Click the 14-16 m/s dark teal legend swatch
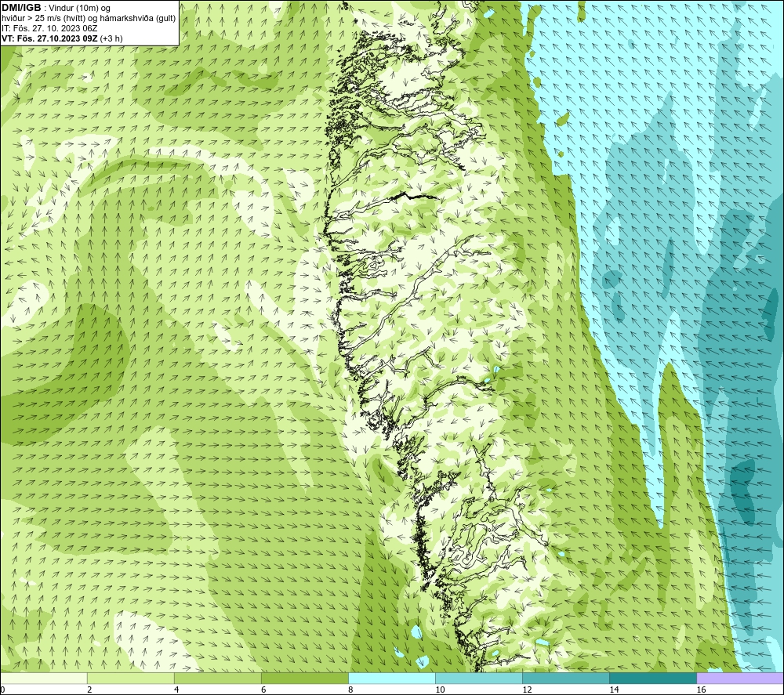 (x=652, y=678)
